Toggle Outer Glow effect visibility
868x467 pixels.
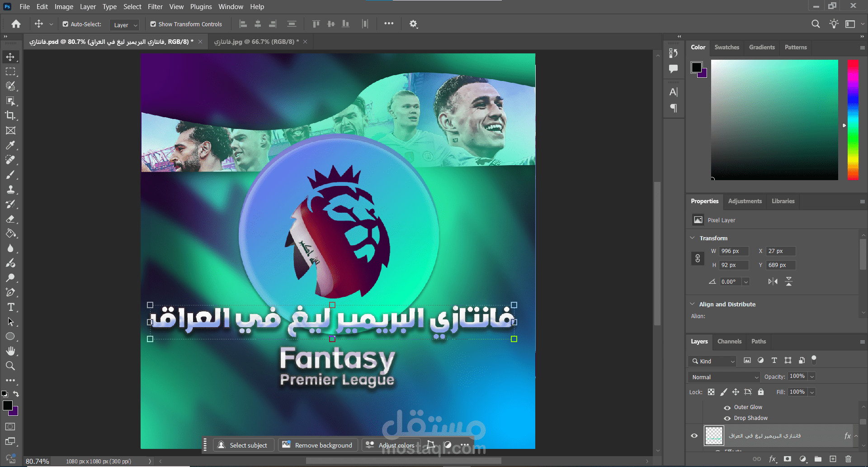coord(727,407)
